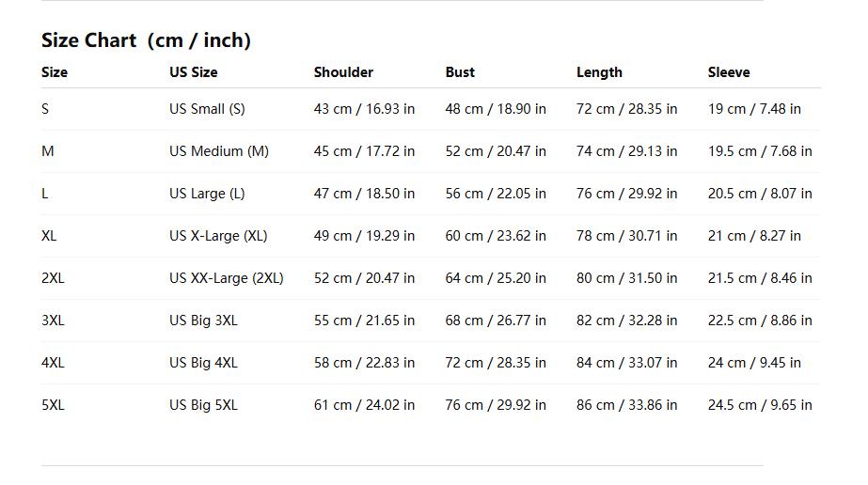Click the 5XL size row label
Screen dimensions: 868x485
point(53,405)
